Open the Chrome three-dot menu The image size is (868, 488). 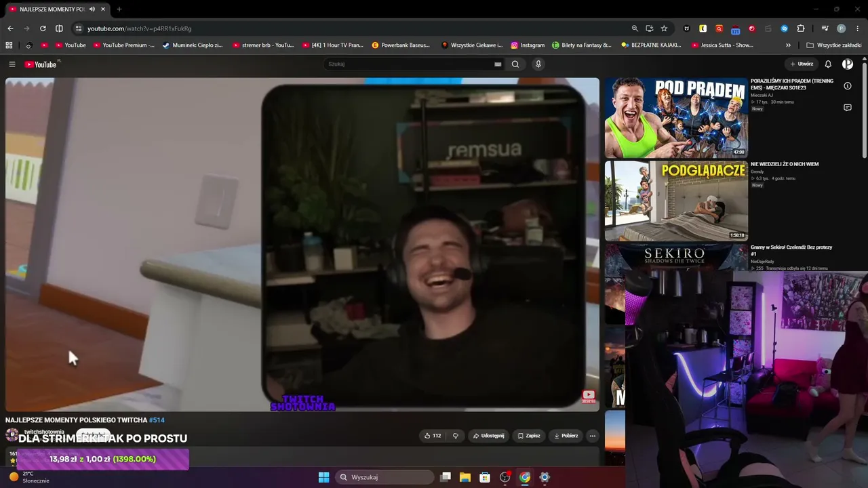pyautogui.click(x=858, y=28)
